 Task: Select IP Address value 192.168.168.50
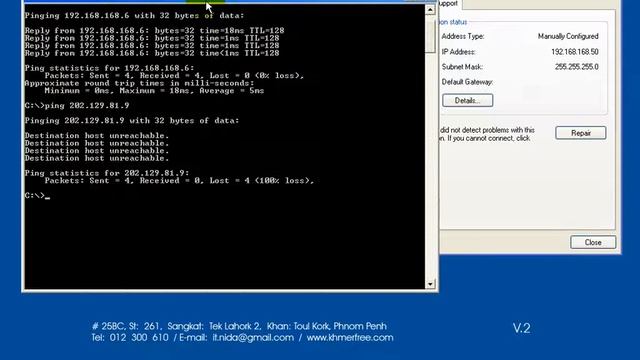(x=575, y=52)
